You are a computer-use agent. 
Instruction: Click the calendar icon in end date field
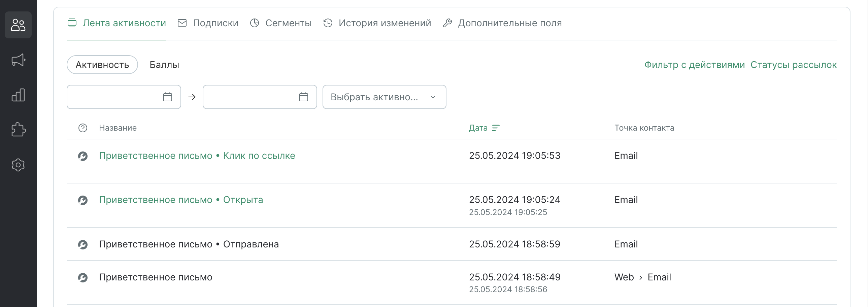point(304,97)
